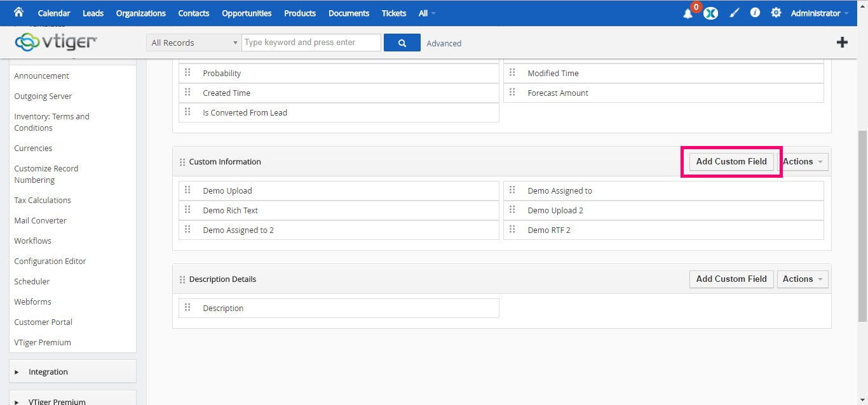Grab the drag handle of Demo Upload field
The width and height of the screenshot is (868, 405).
pos(187,190)
